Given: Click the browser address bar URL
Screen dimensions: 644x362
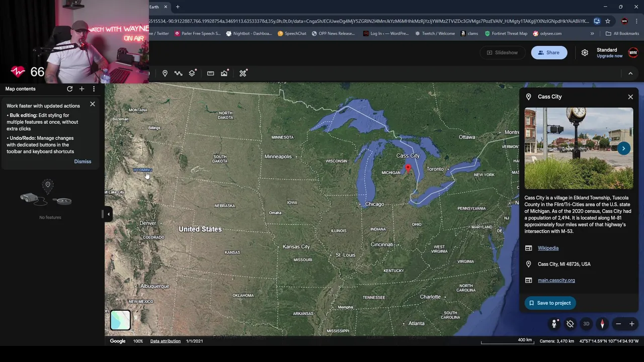Looking at the screenshot, I should 370,21.
